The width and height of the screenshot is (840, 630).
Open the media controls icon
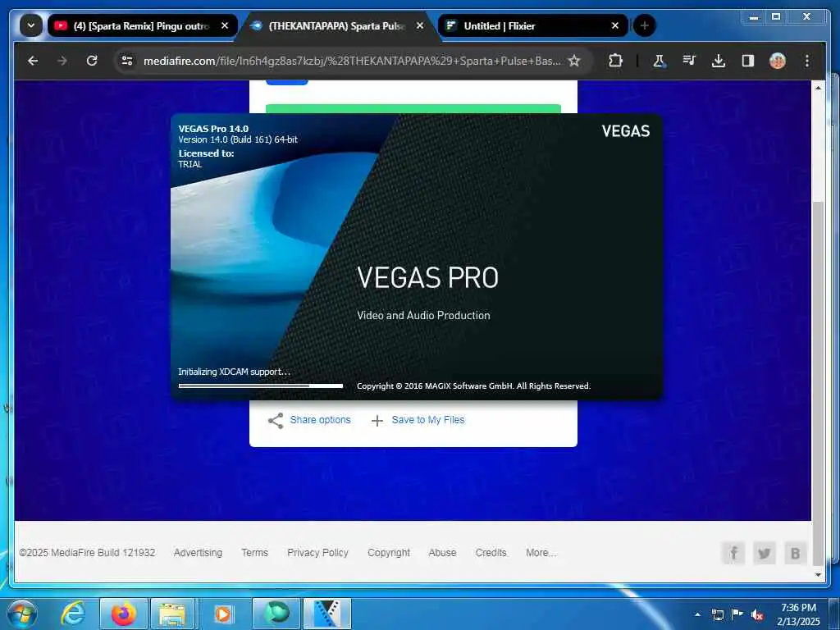coord(689,61)
